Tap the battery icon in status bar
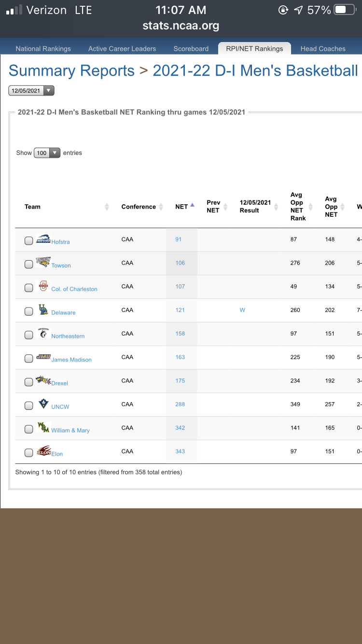 pos(345,10)
